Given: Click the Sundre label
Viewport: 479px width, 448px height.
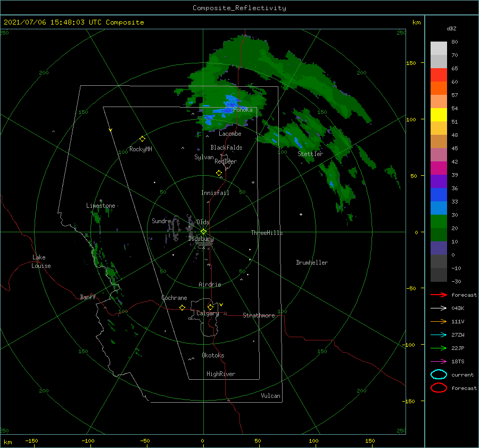Looking at the screenshot, I should pos(161,221).
